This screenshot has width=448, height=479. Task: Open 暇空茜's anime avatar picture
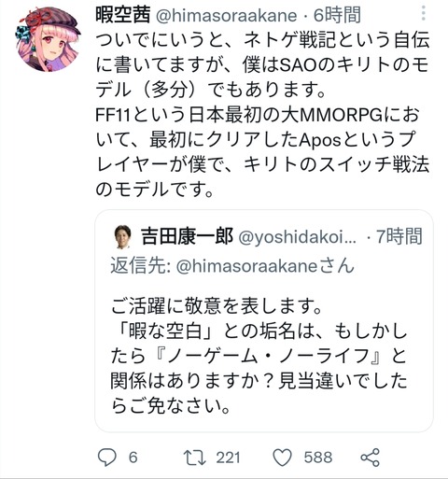(48, 39)
